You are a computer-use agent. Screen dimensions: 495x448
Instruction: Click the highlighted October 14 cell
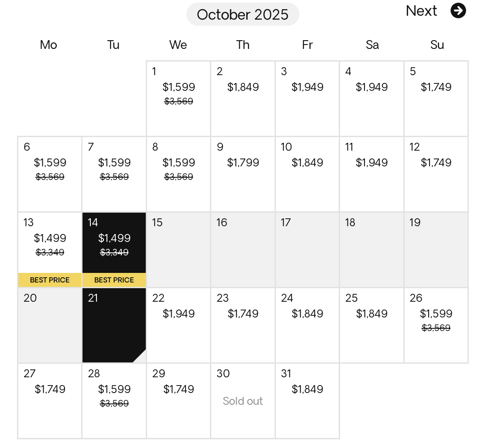tap(114, 250)
